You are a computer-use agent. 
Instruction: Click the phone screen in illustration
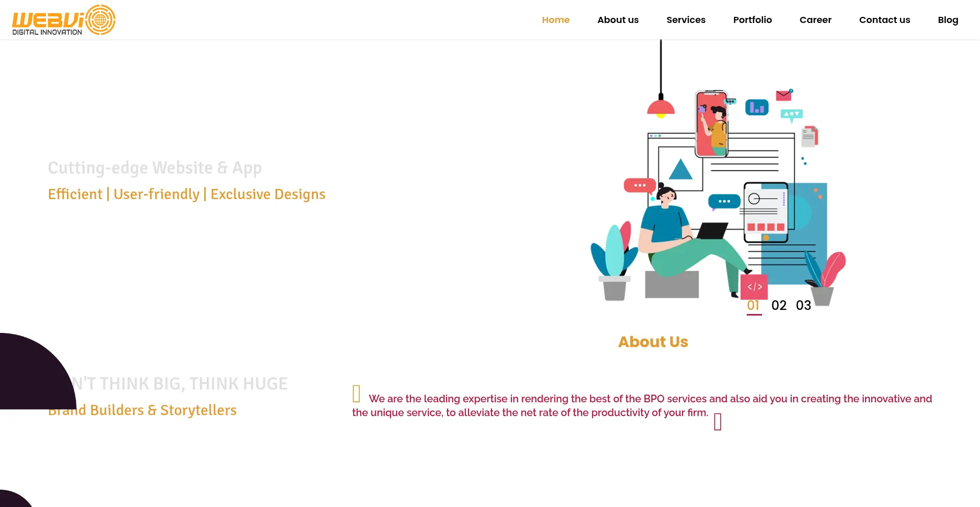[712, 124]
